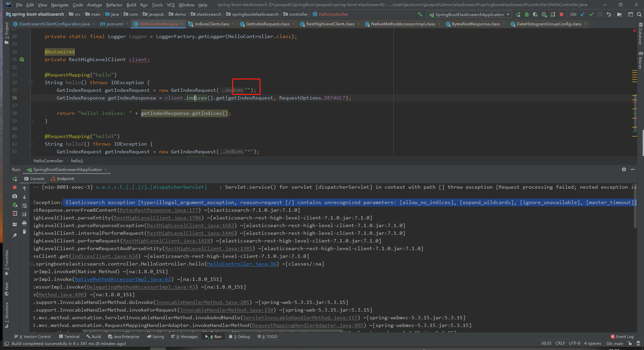Click the red Stop button in top toolbar
Image resolution: width=644 pixels, height=350 pixels.
(x=561, y=14)
